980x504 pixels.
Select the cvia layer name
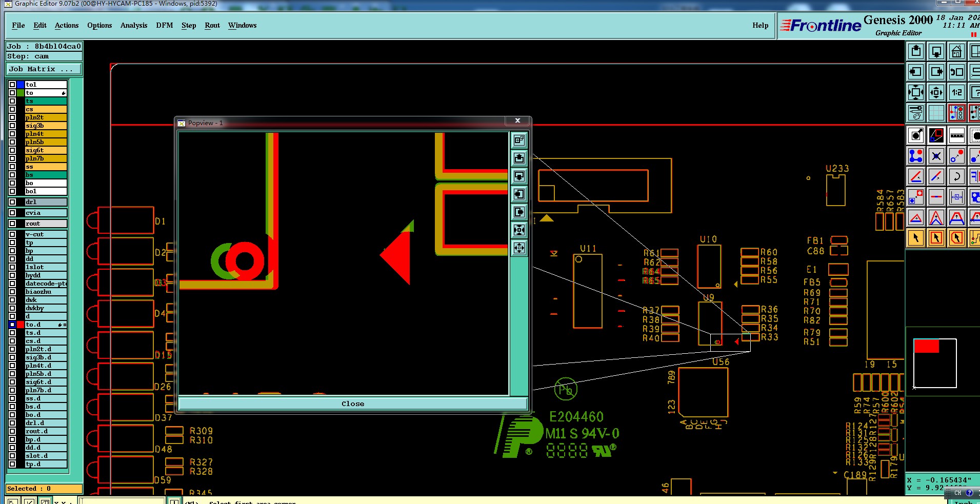(x=46, y=213)
